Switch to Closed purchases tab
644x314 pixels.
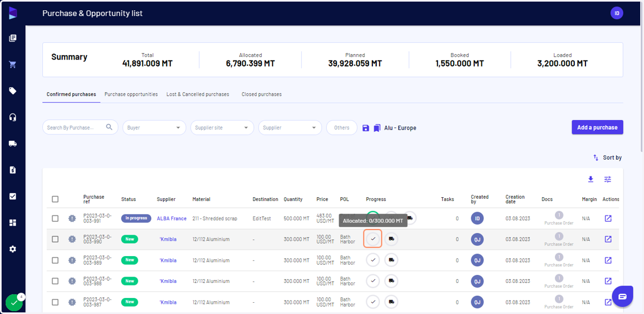261,94
